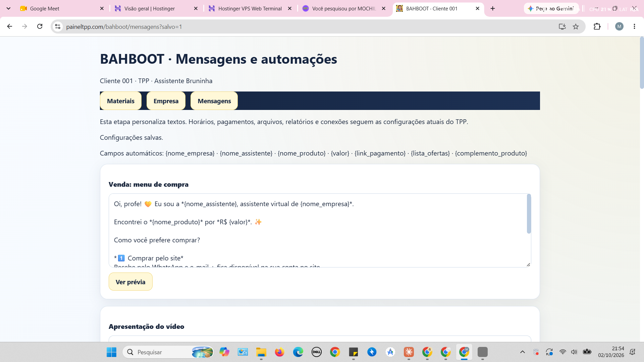
Task: Click the URL address bar text
Action: (x=124, y=26)
